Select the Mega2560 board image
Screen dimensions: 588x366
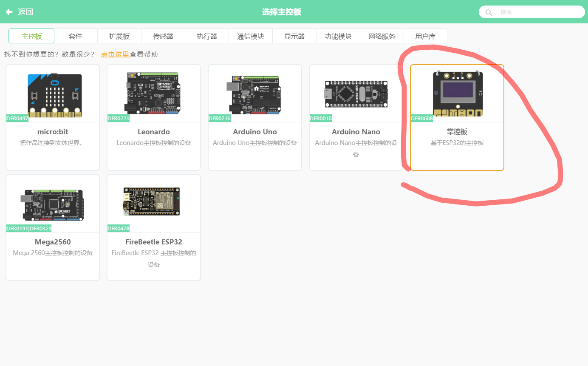[53, 205]
